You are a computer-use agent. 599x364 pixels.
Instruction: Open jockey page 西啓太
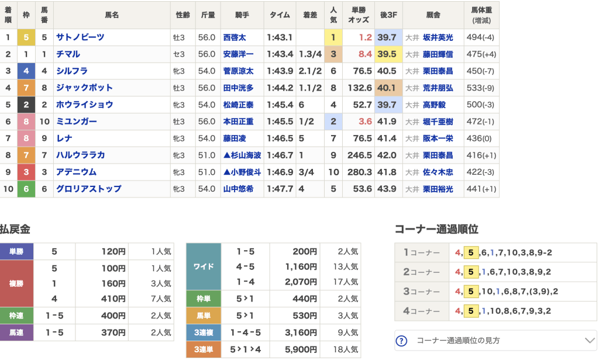(235, 37)
